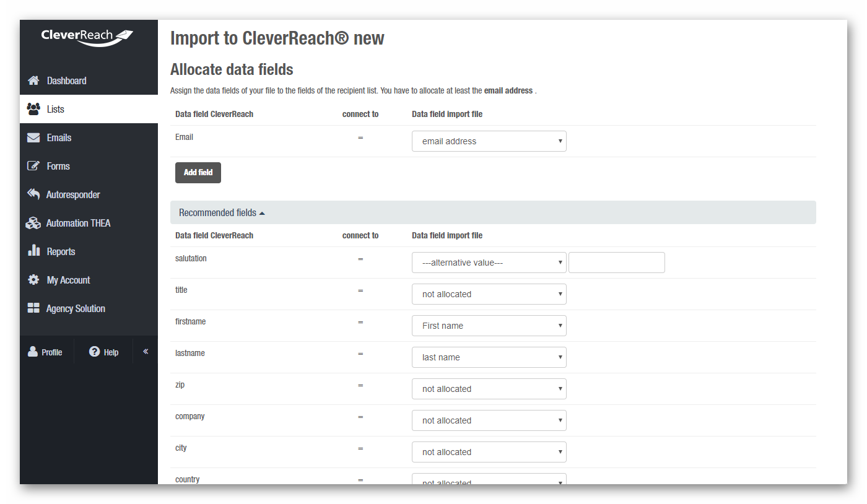Open the city field dropdown
This screenshot has width=867, height=504.
(489, 452)
